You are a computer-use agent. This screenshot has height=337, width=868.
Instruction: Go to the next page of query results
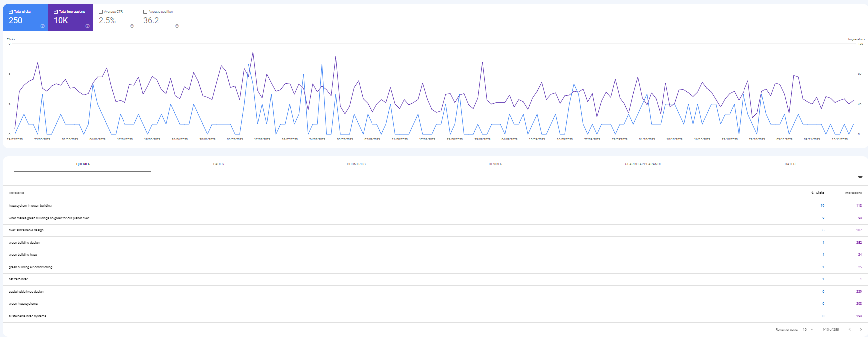[x=860, y=329]
